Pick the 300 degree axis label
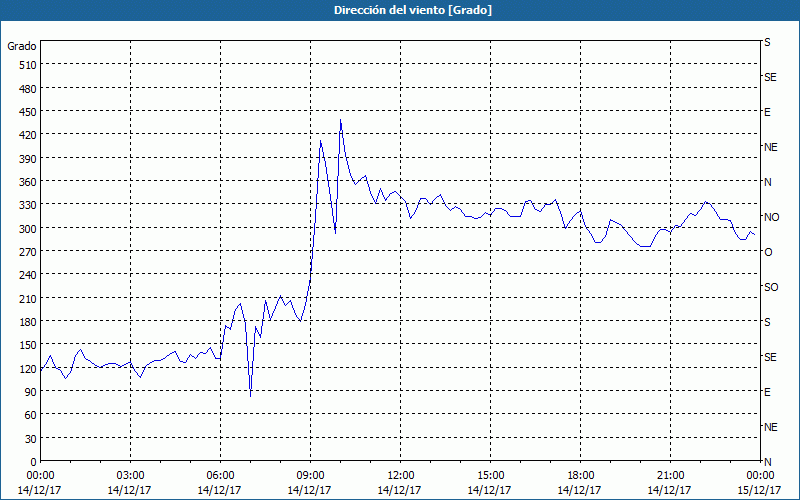The height and width of the screenshot is (500, 800). (x=28, y=229)
